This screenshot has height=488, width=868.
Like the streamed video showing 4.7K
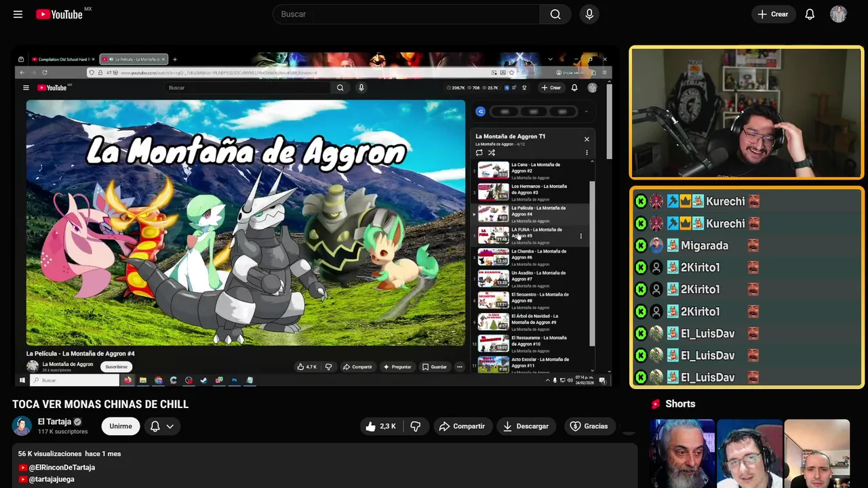click(307, 367)
